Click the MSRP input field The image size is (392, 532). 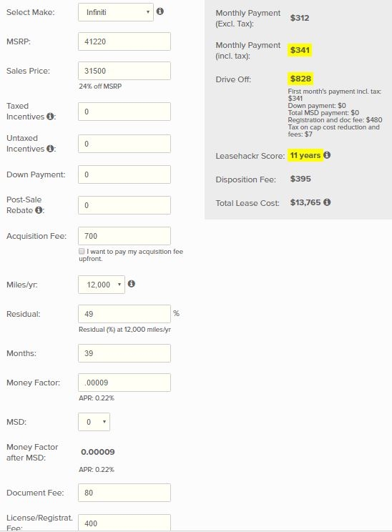[124, 41]
